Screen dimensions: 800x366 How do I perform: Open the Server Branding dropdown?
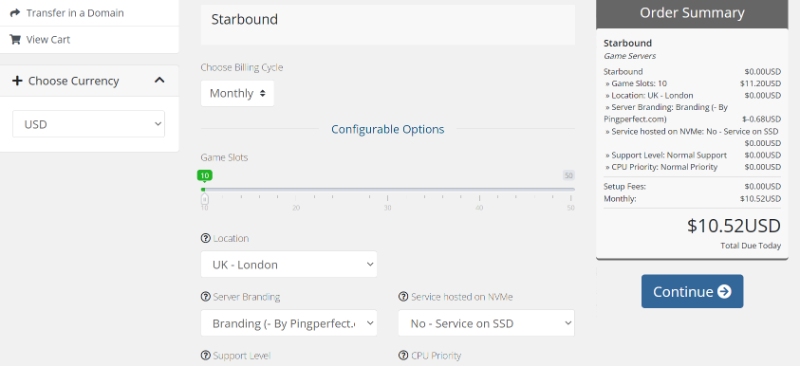coord(289,323)
